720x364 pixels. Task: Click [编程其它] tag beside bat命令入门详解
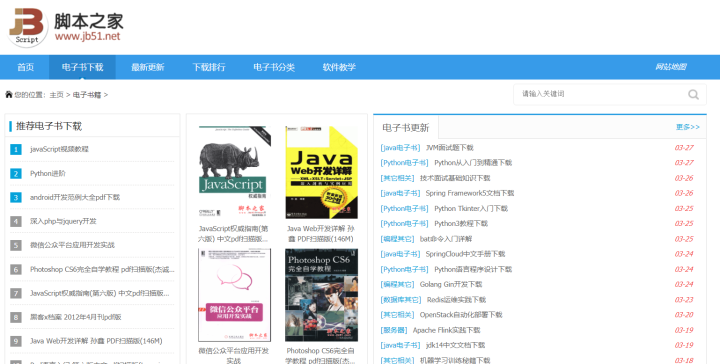397,239
